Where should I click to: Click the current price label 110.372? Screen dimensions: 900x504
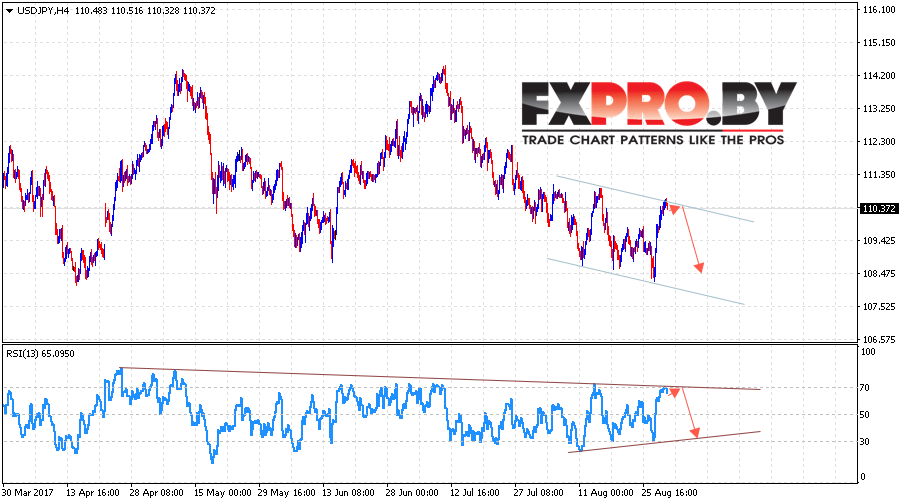[x=878, y=208]
